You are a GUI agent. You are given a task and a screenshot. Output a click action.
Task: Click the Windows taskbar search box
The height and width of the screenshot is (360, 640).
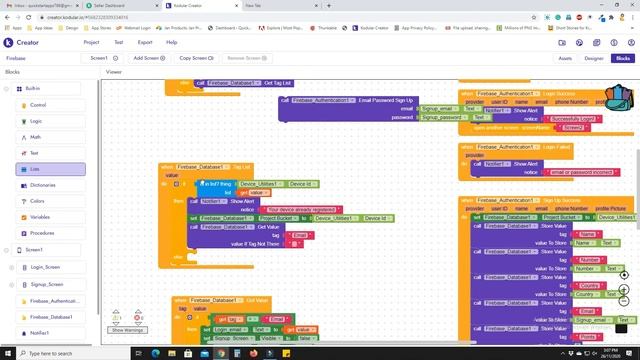(x=73, y=353)
